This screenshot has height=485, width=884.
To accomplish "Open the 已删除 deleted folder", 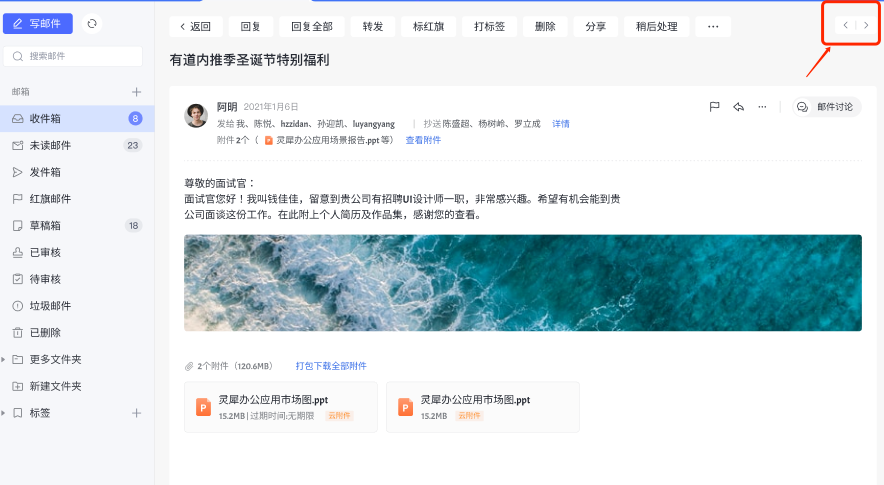I will 77,333.
